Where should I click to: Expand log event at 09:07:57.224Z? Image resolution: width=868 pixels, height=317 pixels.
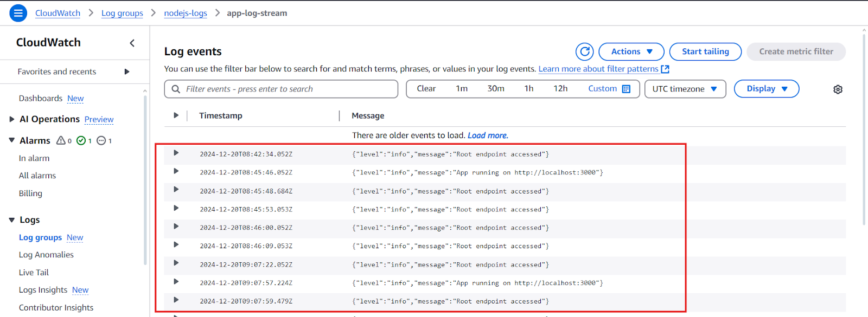(176, 282)
